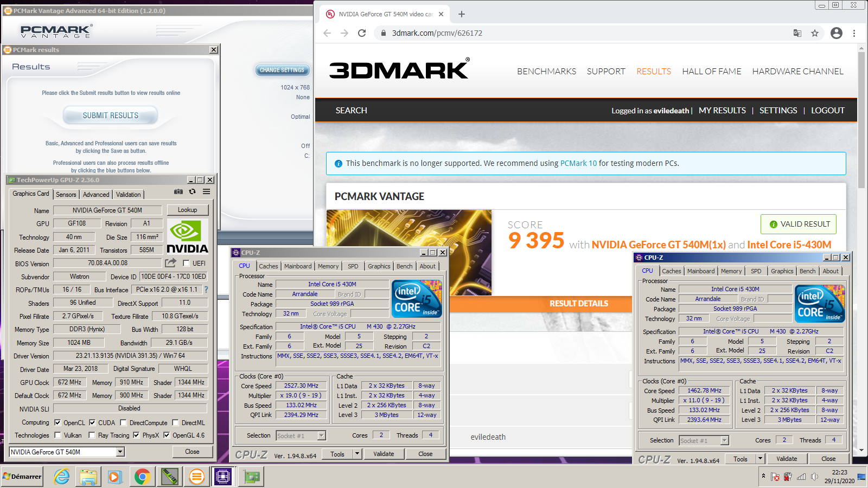Go back in Chrome browser

click(327, 33)
